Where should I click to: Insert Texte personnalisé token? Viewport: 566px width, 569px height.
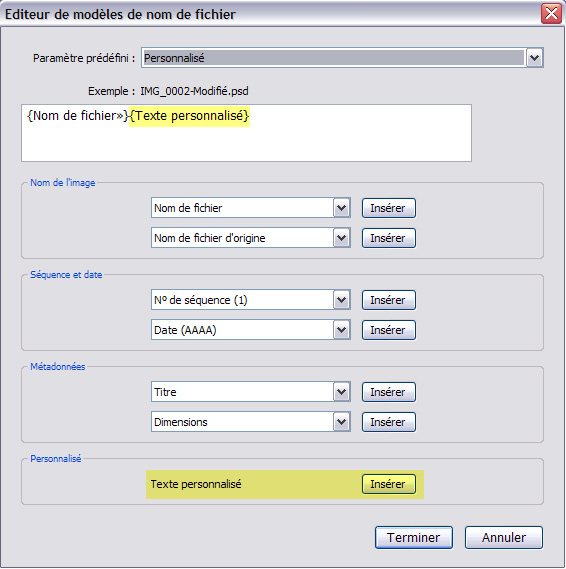point(389,484)
